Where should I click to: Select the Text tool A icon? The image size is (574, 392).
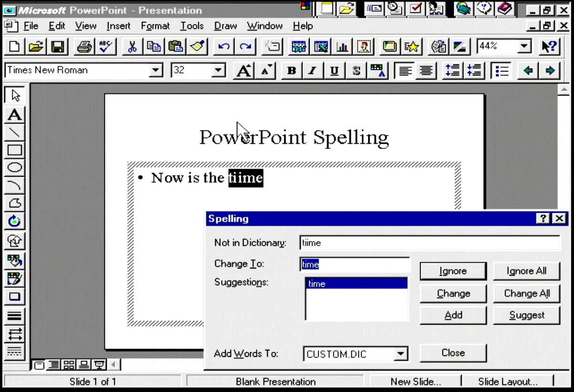[x=15, y=115]
